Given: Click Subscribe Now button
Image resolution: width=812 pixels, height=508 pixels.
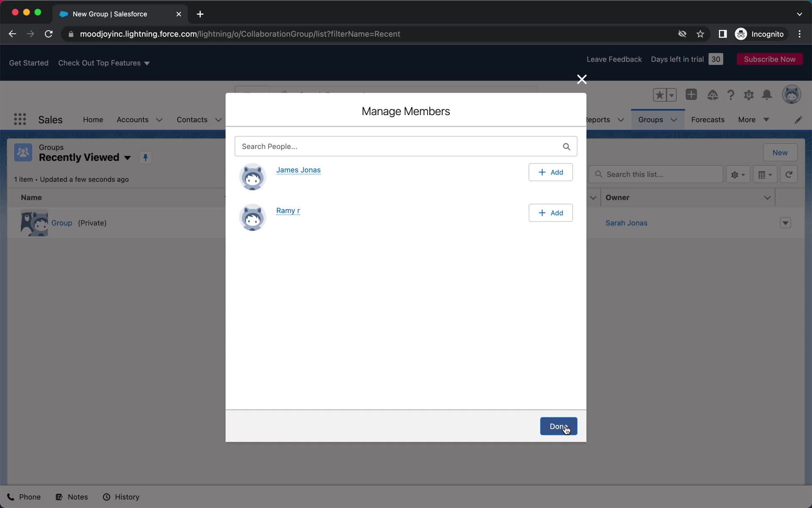Looking at the screenshot, I should (x=769, y=59).
